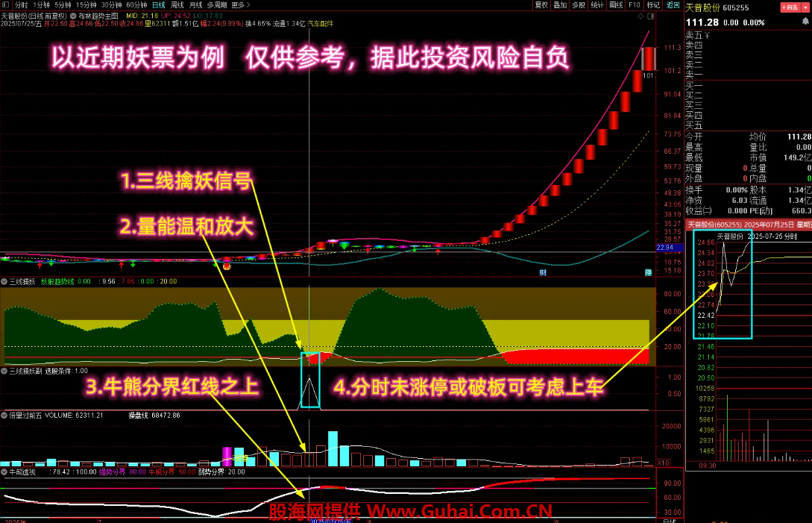Expand the 更多 periods list
Screen dimensions: 812x523
(x=239, y=4)
